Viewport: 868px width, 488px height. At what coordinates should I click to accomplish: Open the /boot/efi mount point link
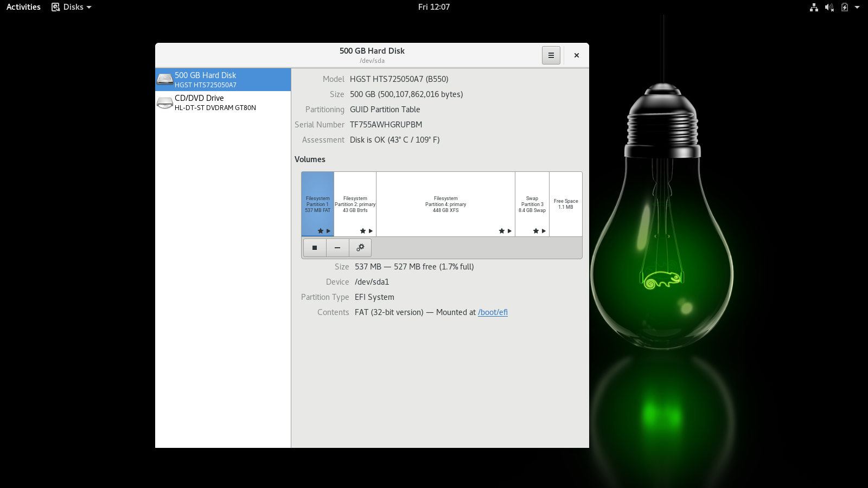pyautogui.click(x=493, y=312)
